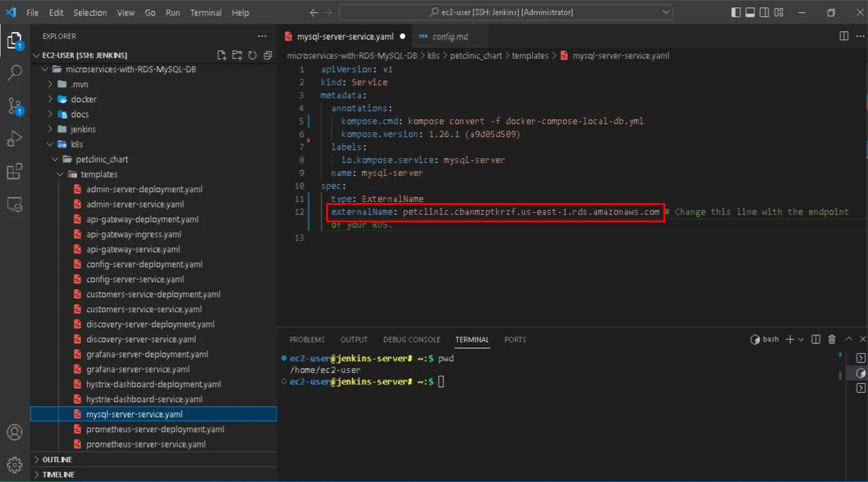This screenshot has width=868, height=482.
Task: Click the command center search box
Action: click(506, 13)
